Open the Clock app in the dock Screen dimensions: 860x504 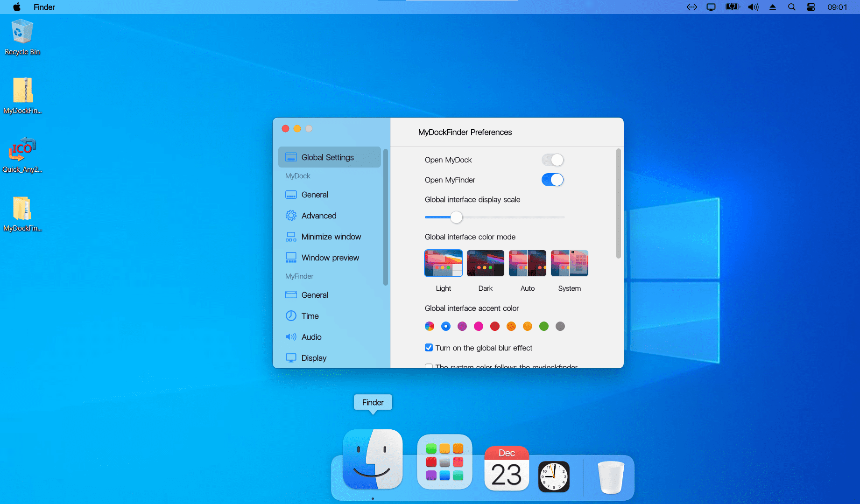coord(554,476)
